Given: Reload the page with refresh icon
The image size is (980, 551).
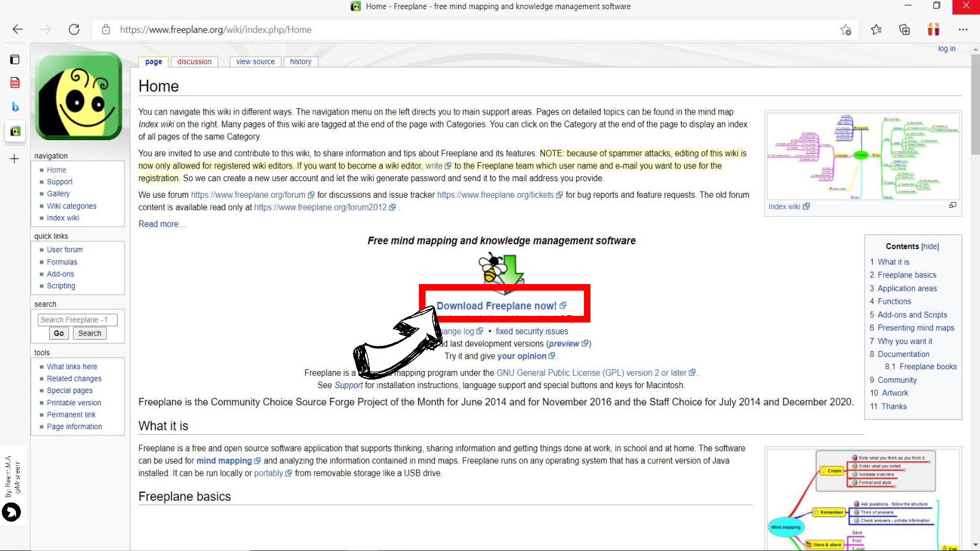Looking at the screenshot, I should coord(74,29).
